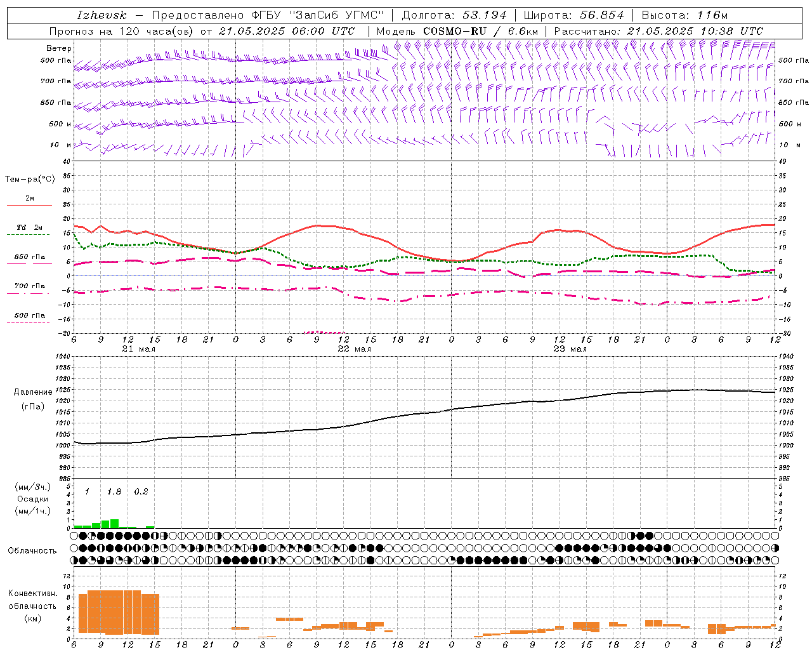This screenshot has width=812, height=650.
Task: Click the "Ветер" wind panel label
Action: pyautogui.click(x=59, y=48)
